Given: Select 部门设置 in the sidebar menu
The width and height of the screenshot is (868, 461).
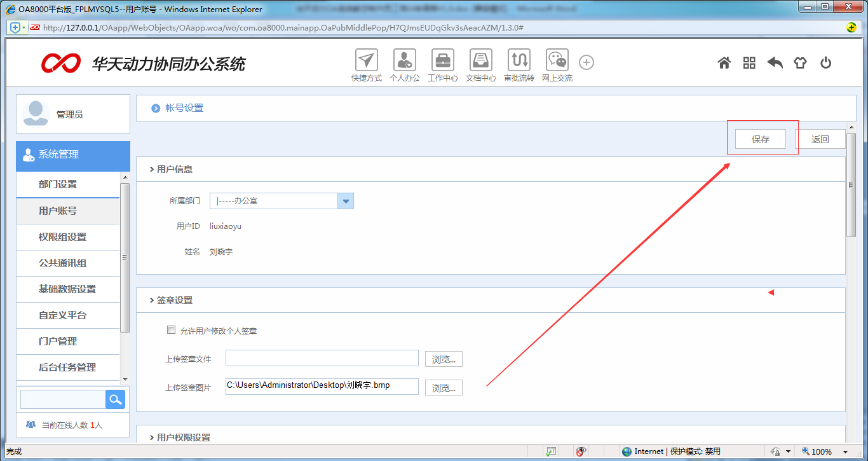Looking at the screenshot, I should 68,184.
